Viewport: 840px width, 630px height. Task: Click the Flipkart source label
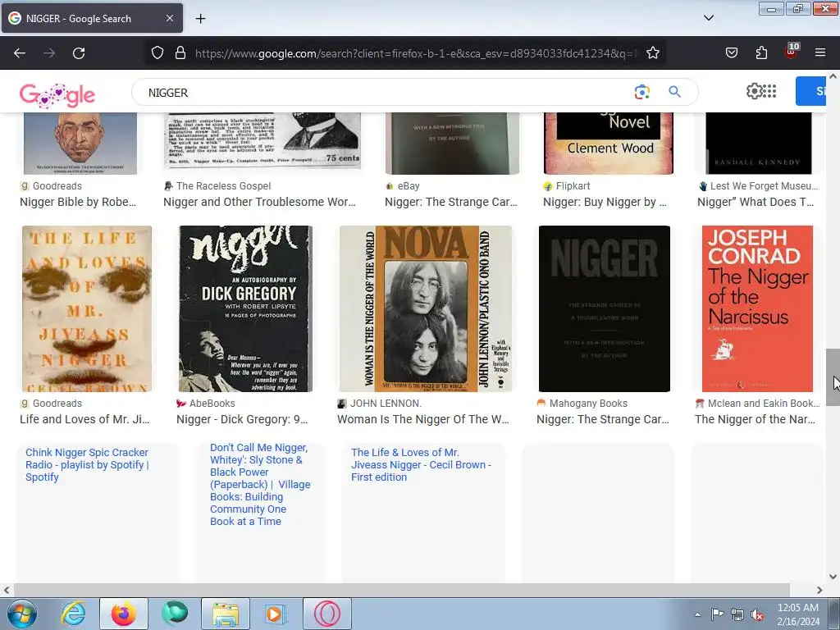pyautogui.click(x=573, y=186)
